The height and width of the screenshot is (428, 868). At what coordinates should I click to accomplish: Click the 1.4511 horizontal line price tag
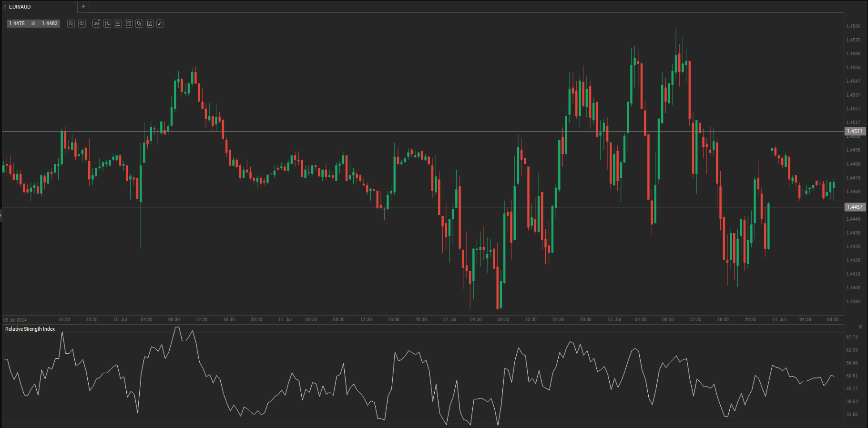point(854,131)
